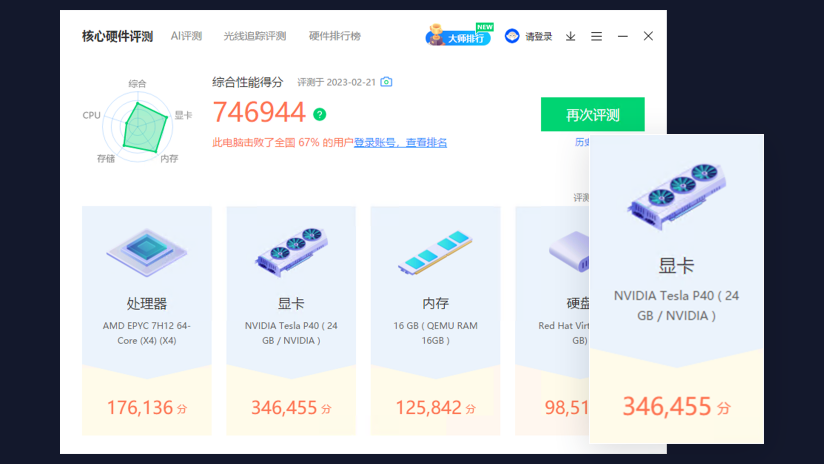Click the screenshot camera icon by date
The height and width of the screenshot is (464, 824).
(386, 81)
